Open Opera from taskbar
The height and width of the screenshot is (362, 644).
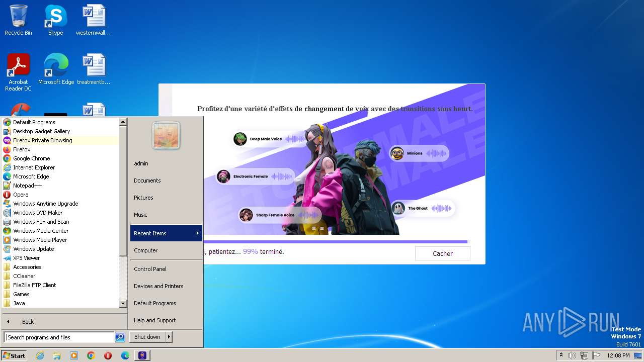108,355
